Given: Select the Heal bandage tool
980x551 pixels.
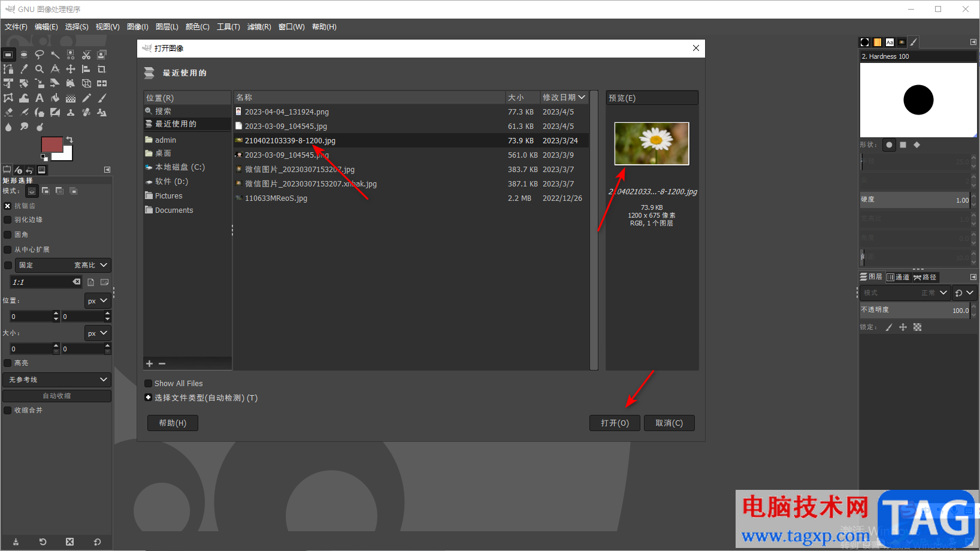Looking at the screenshot, I should (86, 112).
